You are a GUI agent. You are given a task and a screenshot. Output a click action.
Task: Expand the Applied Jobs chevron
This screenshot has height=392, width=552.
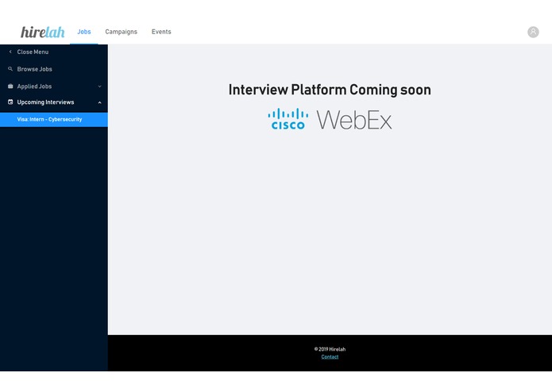99,86
